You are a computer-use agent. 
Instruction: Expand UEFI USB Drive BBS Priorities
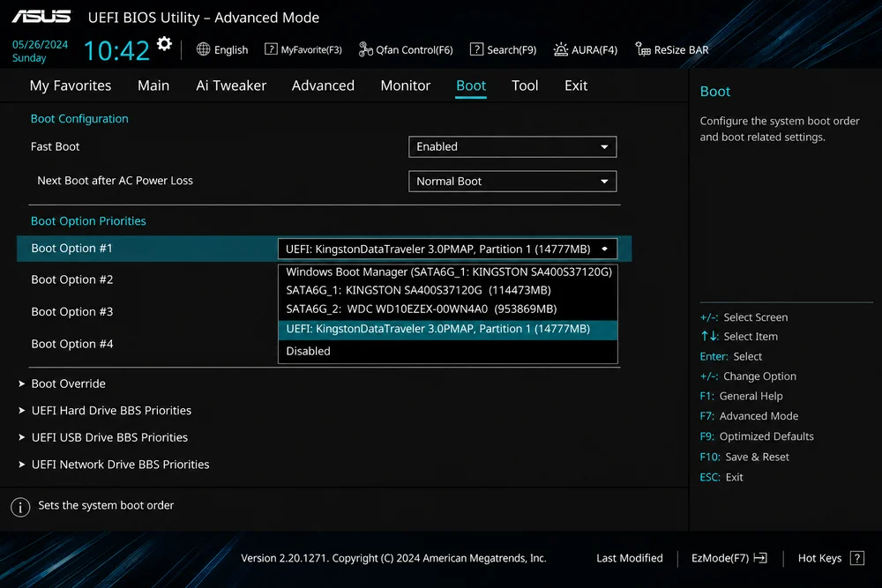(x=103, y=437)
